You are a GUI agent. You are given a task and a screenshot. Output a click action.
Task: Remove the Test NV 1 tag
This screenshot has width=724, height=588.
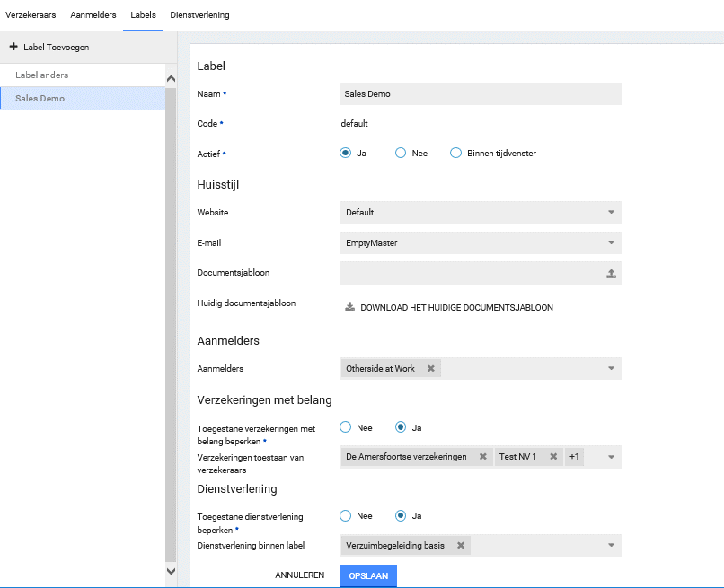pos(552,457)
